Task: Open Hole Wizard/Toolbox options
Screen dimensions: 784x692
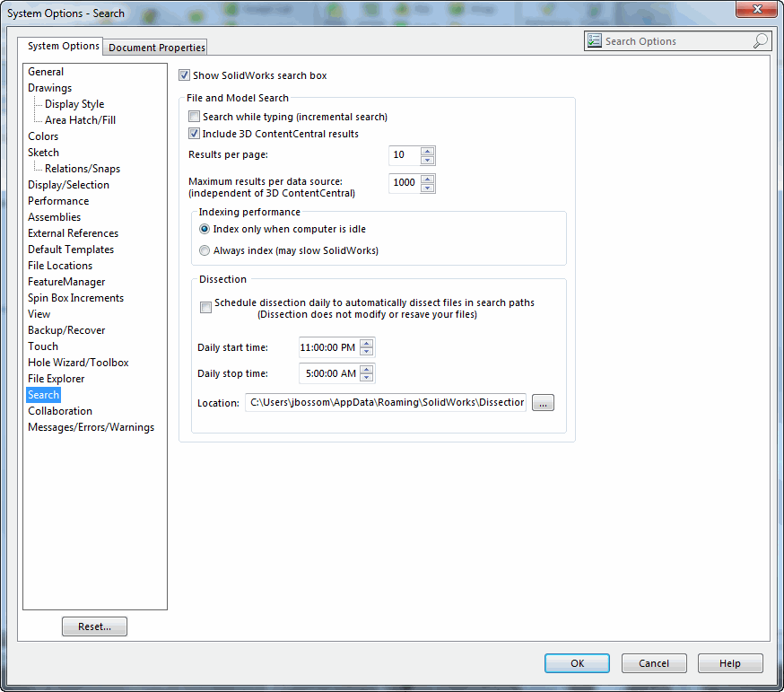Action: pyautogui.click(x=78, y=363)
